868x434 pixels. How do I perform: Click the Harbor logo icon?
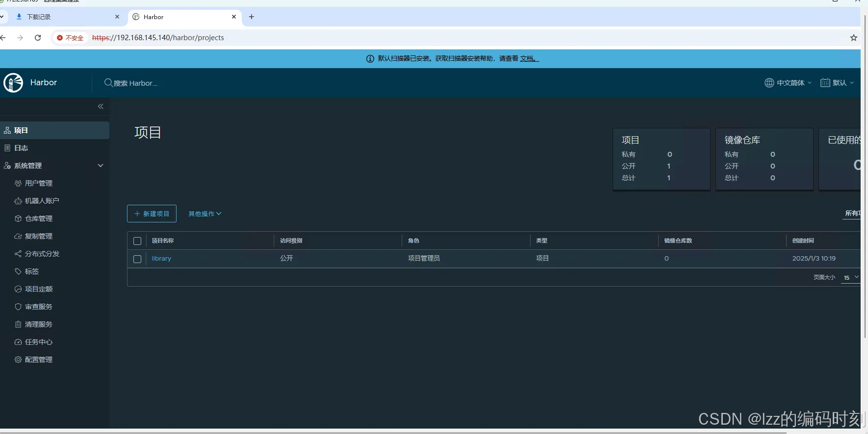click(13, 83)
